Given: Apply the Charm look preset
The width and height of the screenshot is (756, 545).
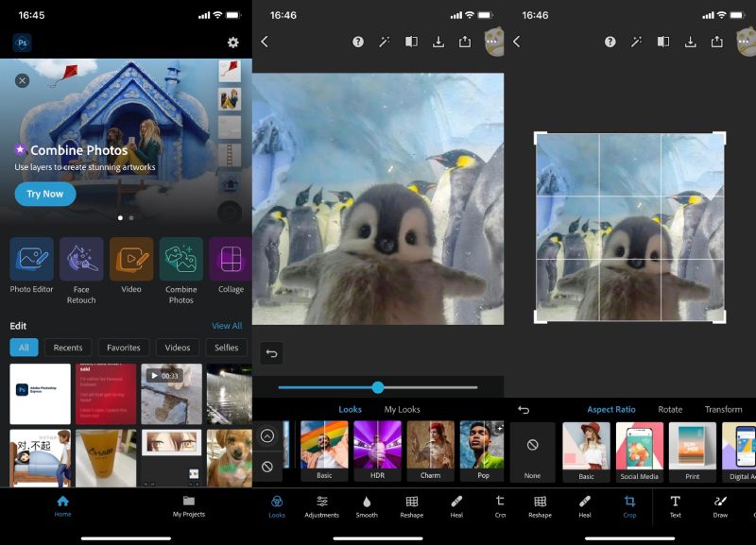Looking at the screenshot, I should point(430,451).
